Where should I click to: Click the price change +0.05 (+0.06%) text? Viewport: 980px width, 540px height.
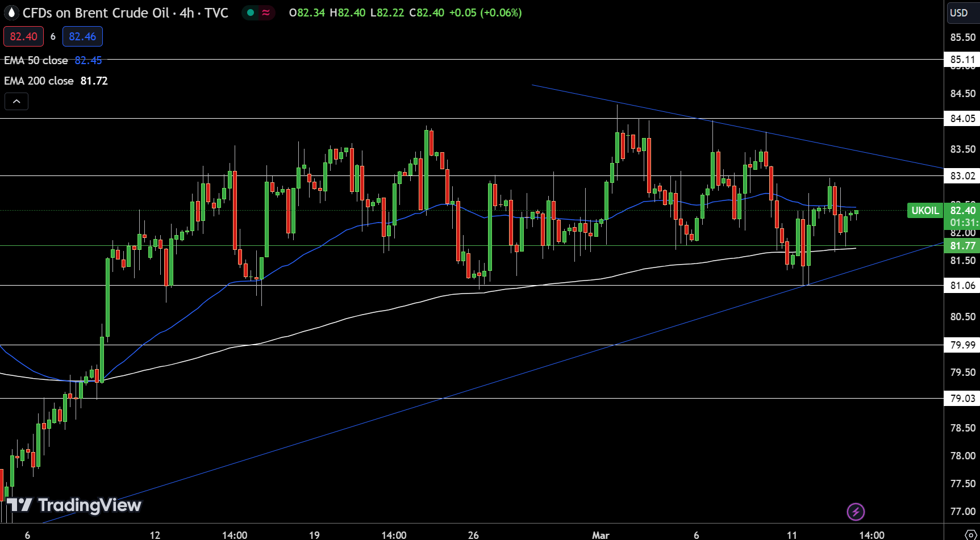485,12
